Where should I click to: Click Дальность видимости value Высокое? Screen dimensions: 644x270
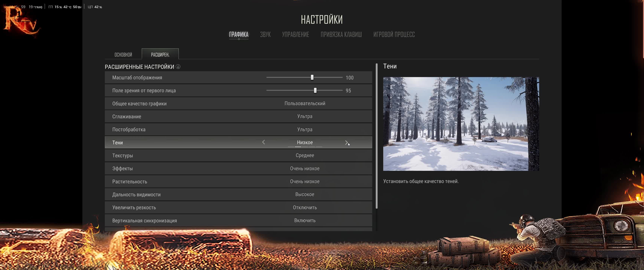[305, 194]
